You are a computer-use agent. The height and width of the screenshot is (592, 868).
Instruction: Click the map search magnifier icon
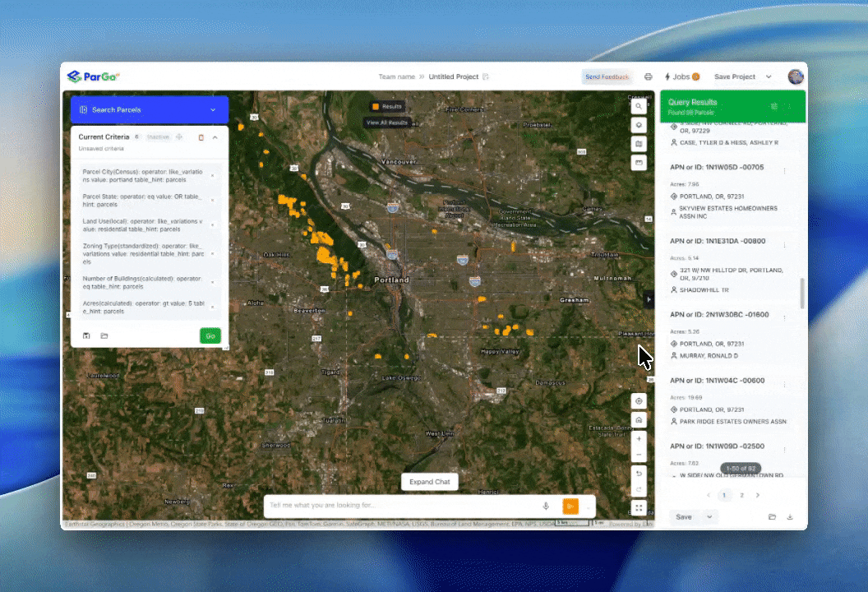pos(639,106)
